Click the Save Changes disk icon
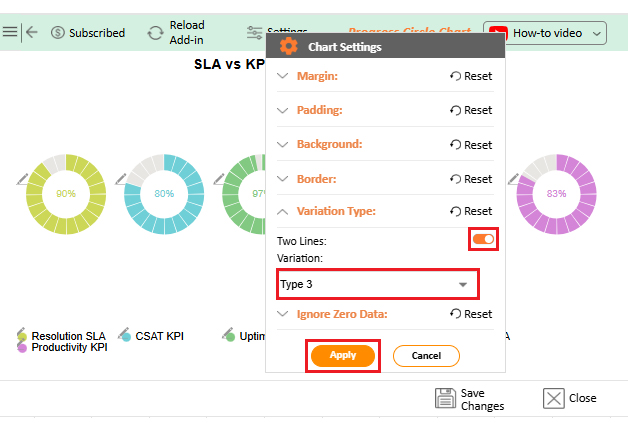628x431 pixels. [x=446, y=398]
